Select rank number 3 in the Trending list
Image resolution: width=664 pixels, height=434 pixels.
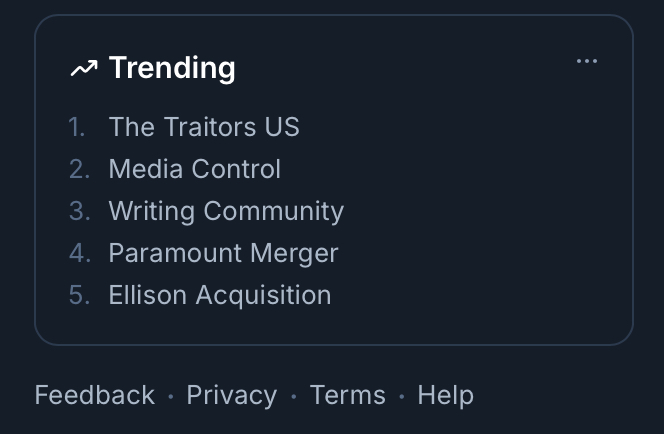[x=79, y=211]
